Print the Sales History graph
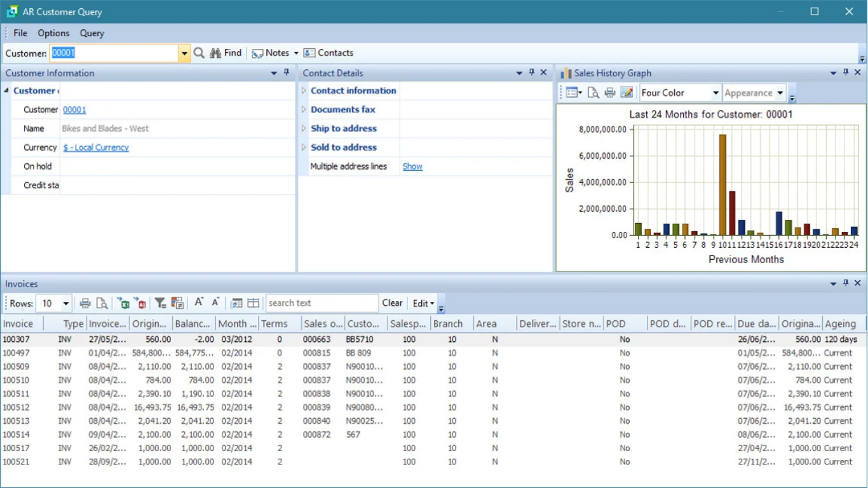868x488 pixels. [x=609, y=93]
